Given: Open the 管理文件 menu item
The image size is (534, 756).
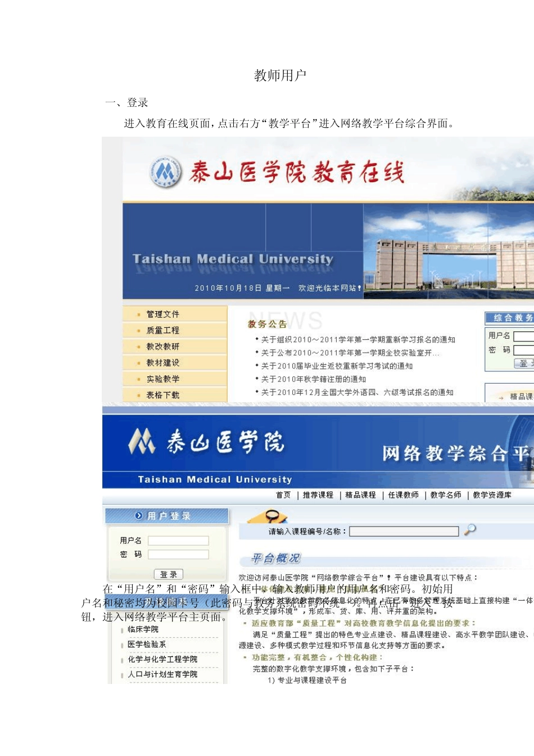Looking at the screenshot, I should [163, 314].
